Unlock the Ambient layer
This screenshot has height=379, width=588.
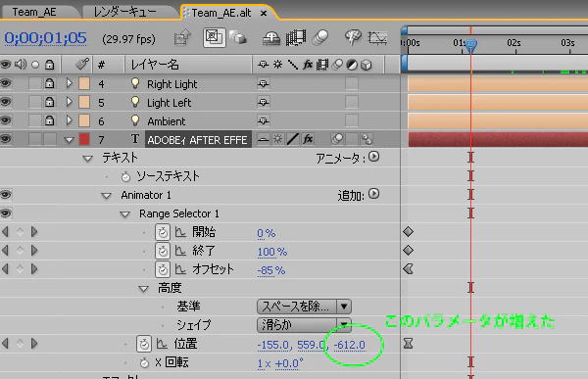[50, 120]
